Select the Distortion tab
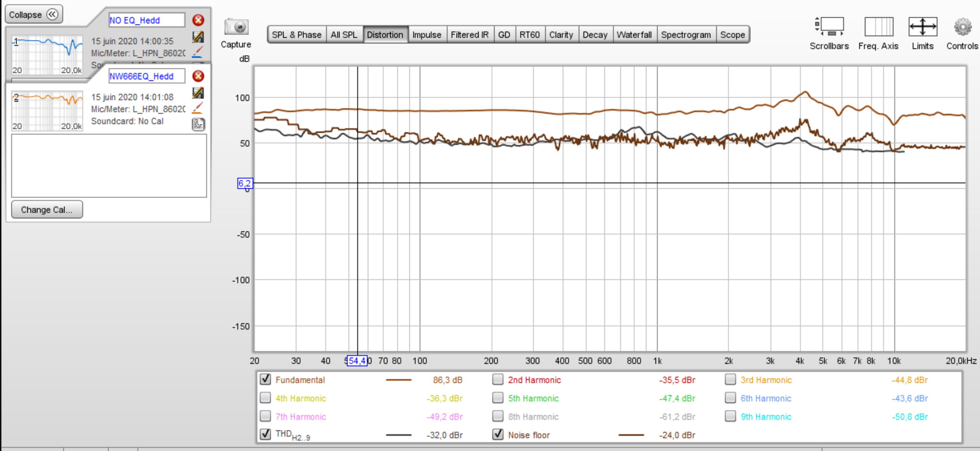This screenshot has height=451, width=980. pos(385,35)
